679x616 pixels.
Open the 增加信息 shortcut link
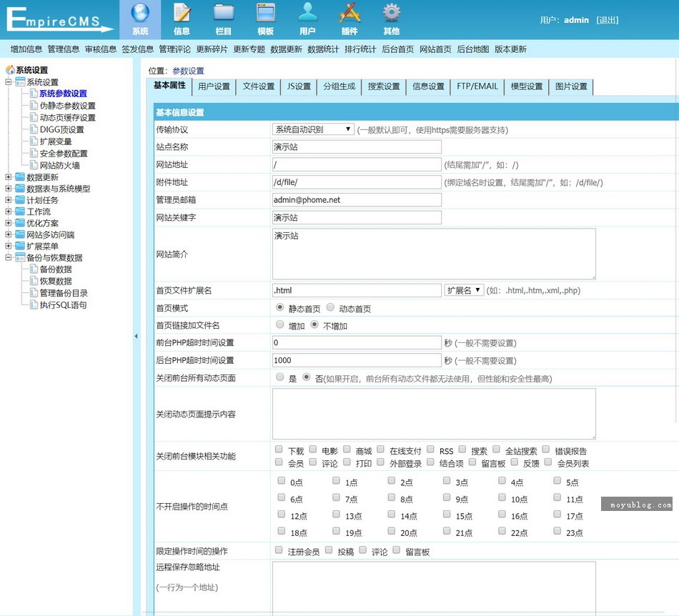pyautogui.click(x=26, y=49)
